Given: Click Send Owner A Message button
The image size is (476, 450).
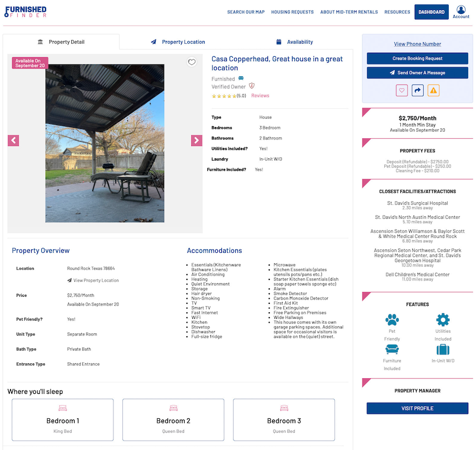Looking at the screenshot, I should pos(418,73).
